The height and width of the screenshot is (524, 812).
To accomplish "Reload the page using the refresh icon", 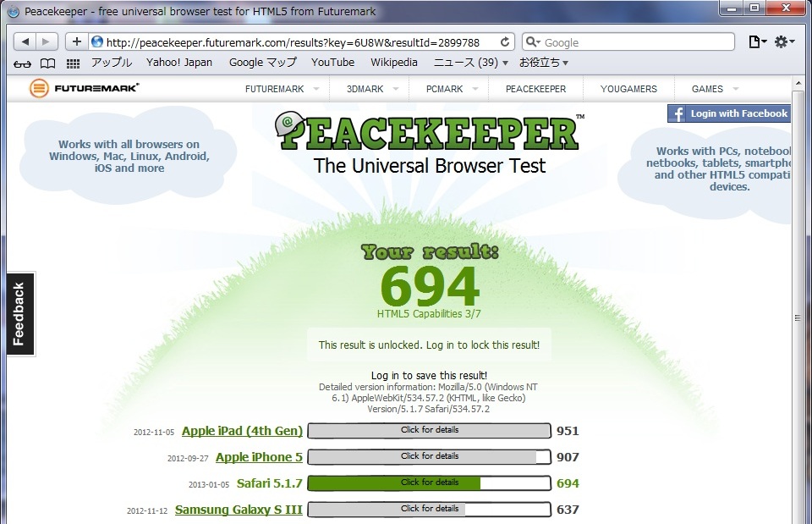I will 505,42.
